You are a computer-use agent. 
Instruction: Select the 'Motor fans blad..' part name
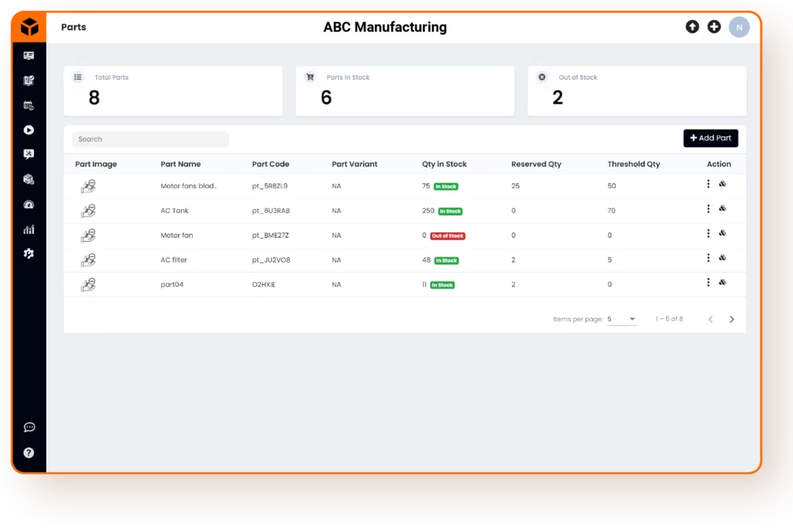click(x=189, y=186)
